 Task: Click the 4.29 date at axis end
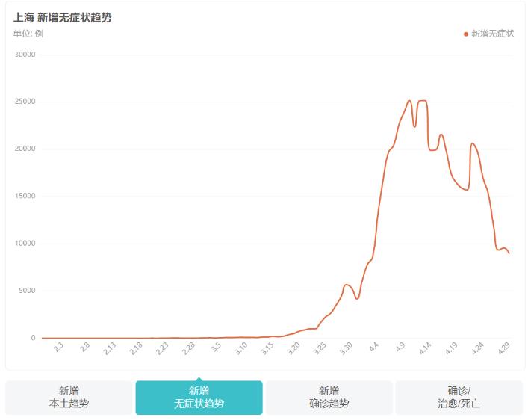[x=503, y=348]
